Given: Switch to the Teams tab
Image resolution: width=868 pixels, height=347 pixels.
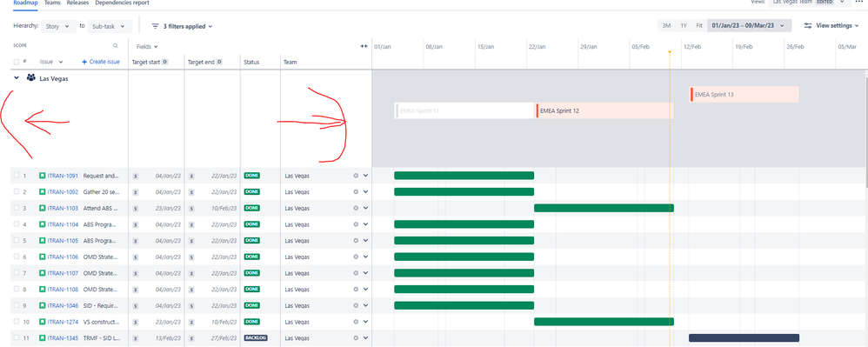Looking at the screenshot, I should coord(53,3).
